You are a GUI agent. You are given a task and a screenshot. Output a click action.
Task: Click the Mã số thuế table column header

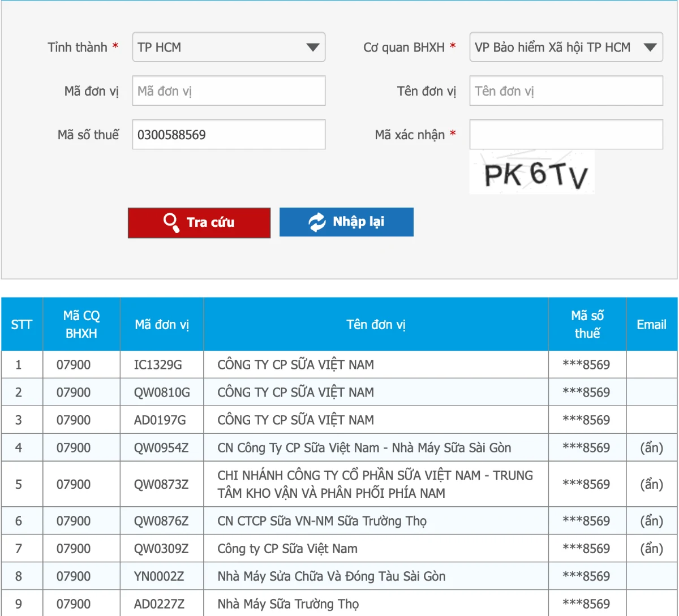tap(587, 324)
